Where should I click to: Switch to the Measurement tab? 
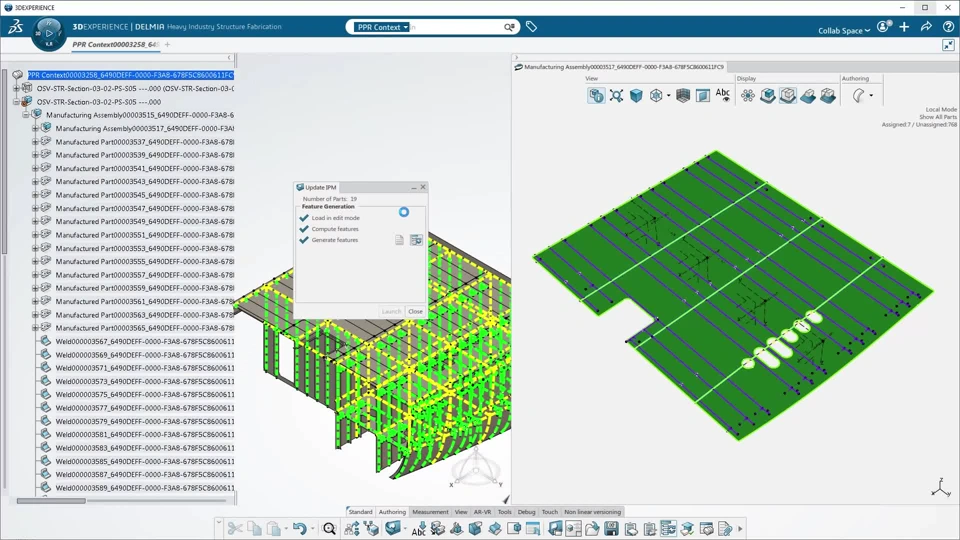430,512
